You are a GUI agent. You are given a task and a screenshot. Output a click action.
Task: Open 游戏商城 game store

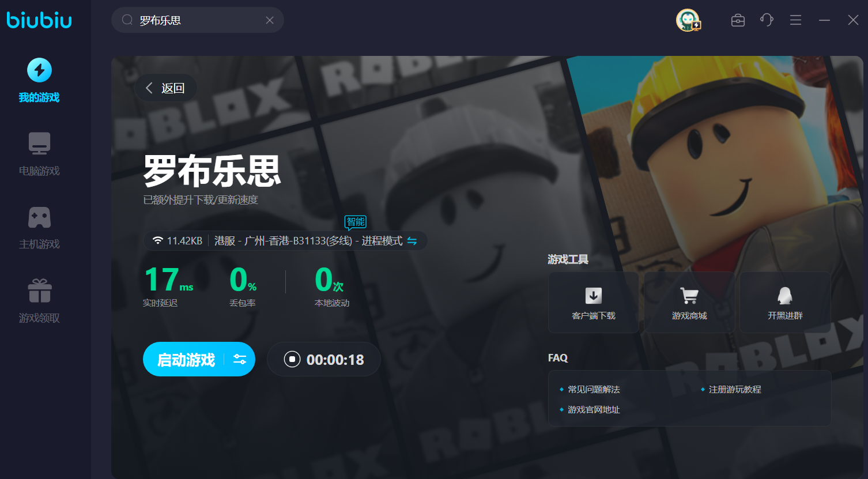pyautogui.click(x=689, y=303)
